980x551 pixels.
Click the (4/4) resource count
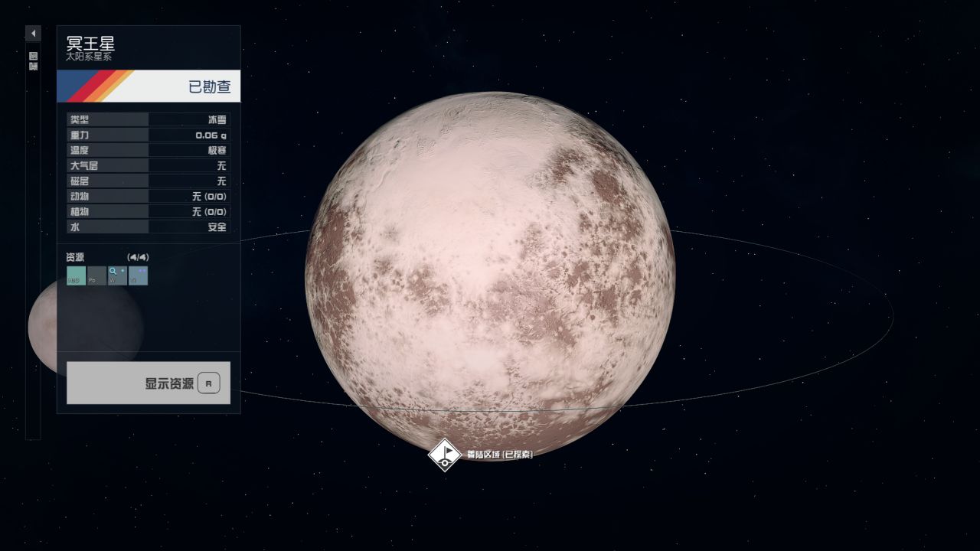(x=138, y=257)
